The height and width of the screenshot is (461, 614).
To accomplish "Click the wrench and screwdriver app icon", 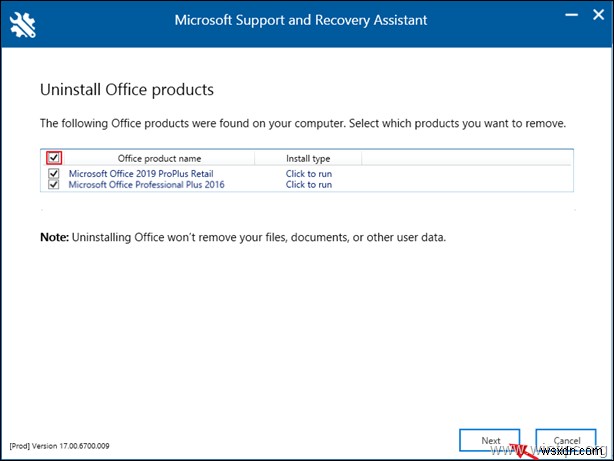I will [x=23, y=20].
